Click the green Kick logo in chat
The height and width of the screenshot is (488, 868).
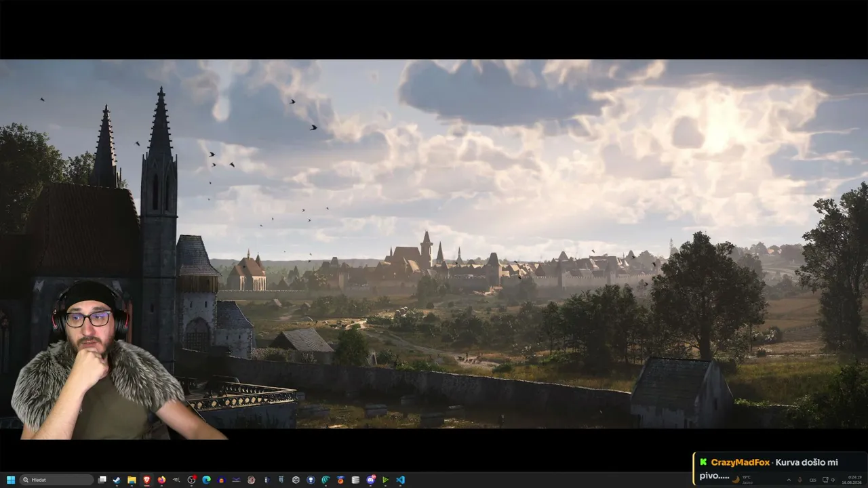(703, 462)
